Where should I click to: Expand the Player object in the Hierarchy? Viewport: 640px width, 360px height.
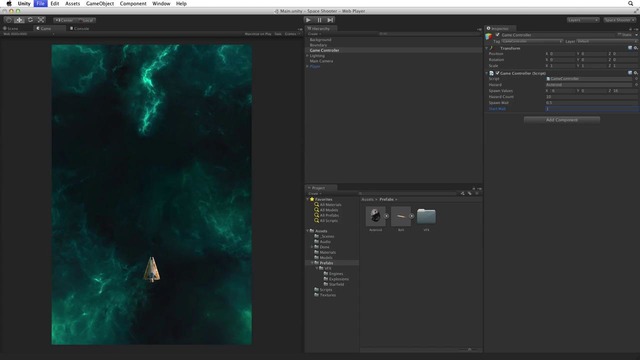click(x=307, y=66)
